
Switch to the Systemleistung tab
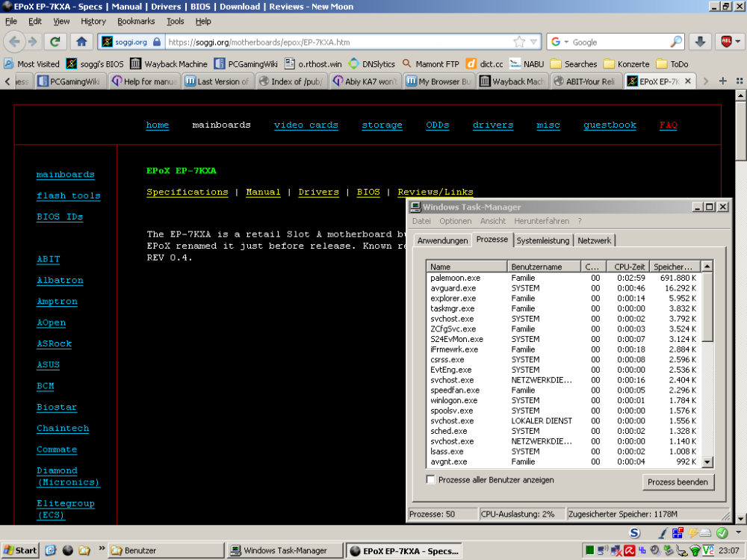pyautogui.click(x=542, y=240)
